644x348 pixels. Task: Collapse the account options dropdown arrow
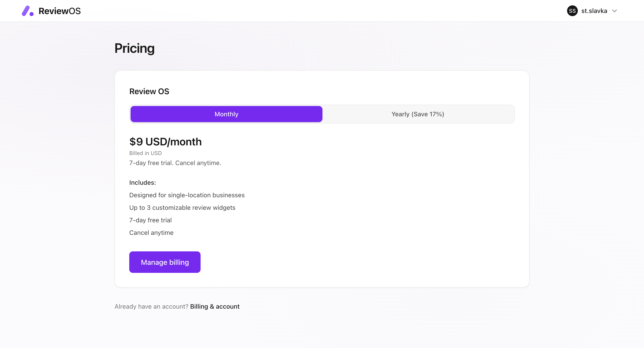pos(615,11)
